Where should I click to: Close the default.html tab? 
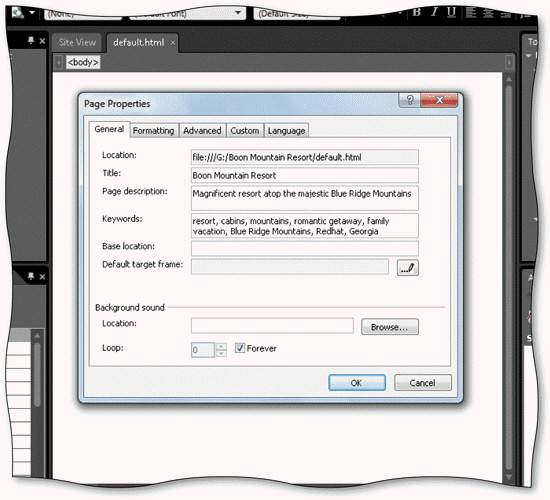[173, 43]
